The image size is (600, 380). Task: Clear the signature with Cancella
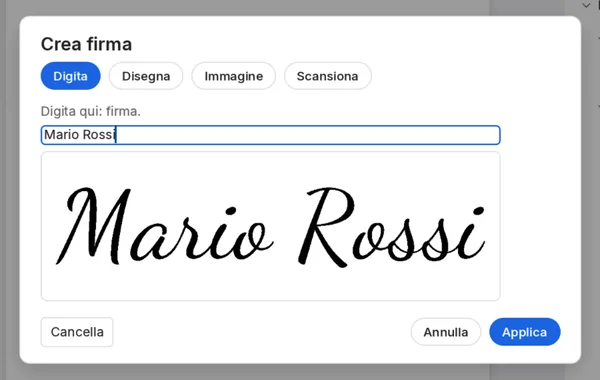[x=77, y=332]
